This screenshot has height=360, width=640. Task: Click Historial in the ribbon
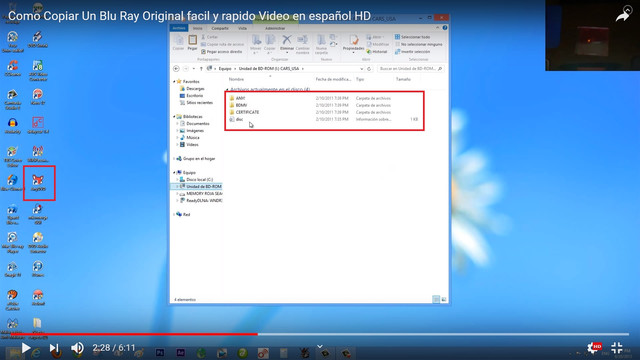click(377, 52)
